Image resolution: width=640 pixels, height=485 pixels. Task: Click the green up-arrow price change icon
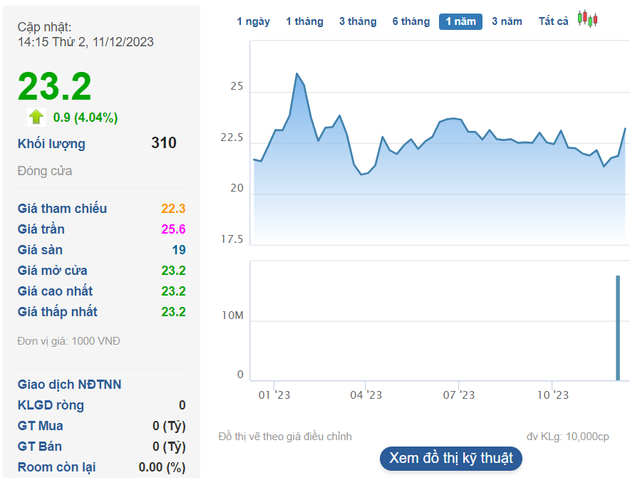[36, 117]
